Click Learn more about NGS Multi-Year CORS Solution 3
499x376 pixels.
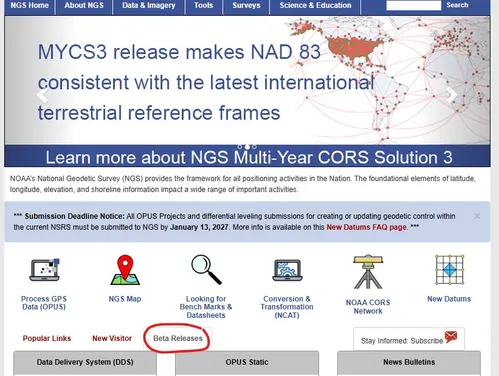(x=249, y=157)
